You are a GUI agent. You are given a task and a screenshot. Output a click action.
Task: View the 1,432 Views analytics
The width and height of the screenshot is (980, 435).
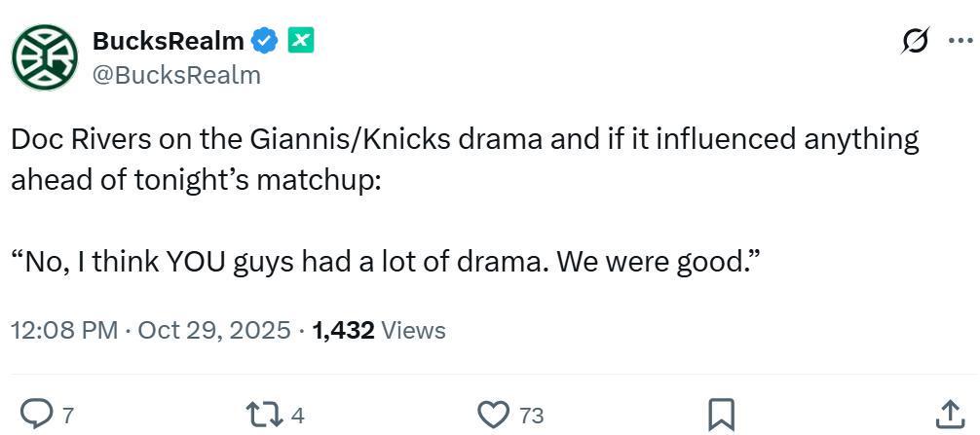pos(378,330)
